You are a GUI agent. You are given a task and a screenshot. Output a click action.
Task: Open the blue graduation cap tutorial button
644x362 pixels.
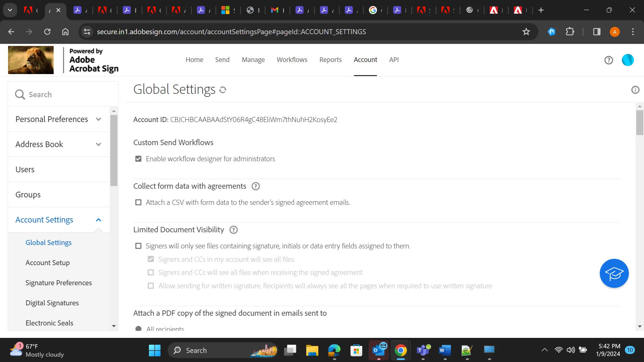point(614,273)
